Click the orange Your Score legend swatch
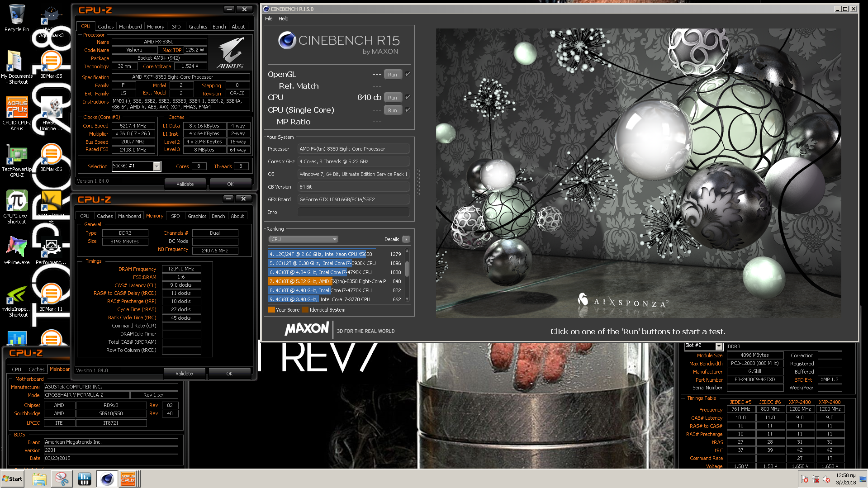Viewport: 868px width, 488px height. pyautogui.click(x=271, y=310)
